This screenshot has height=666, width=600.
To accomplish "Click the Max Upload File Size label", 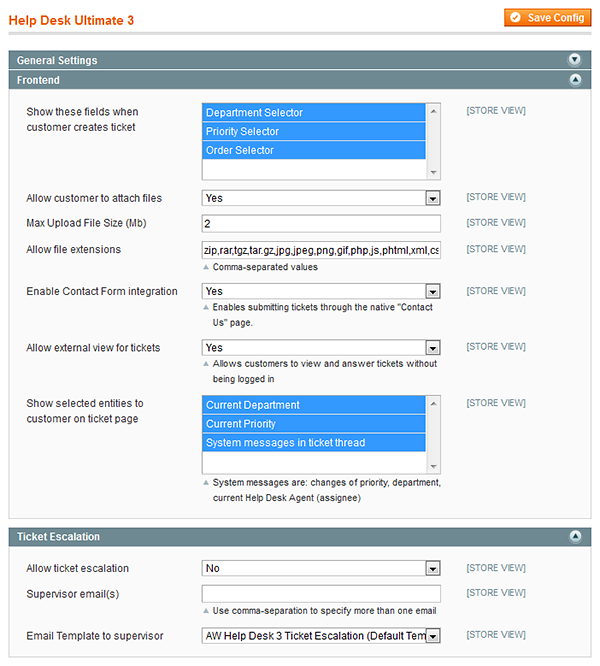I will tap(86, 223).
